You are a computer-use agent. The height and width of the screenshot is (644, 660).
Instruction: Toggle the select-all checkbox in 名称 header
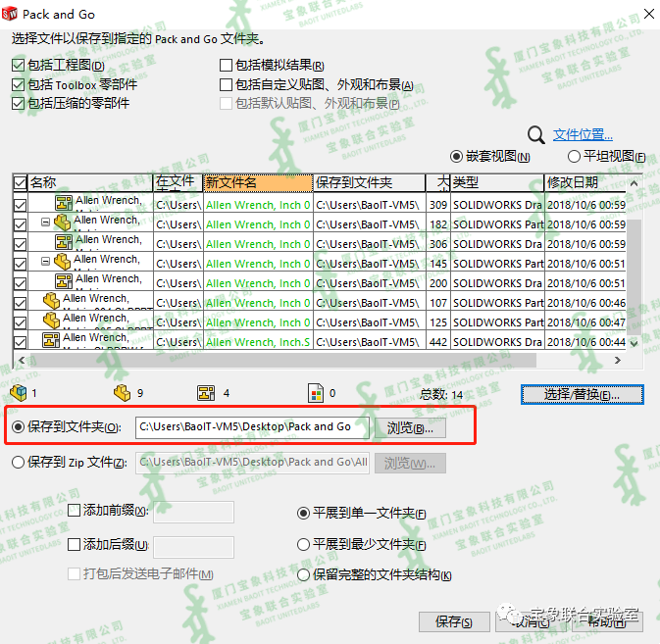pos(20,182)
